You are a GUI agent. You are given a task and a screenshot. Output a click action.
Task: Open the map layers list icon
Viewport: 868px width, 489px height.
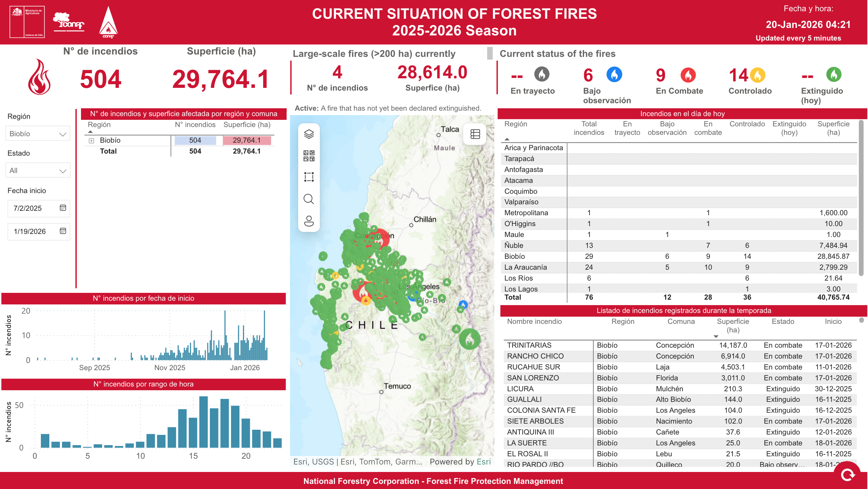pos(308,134)
